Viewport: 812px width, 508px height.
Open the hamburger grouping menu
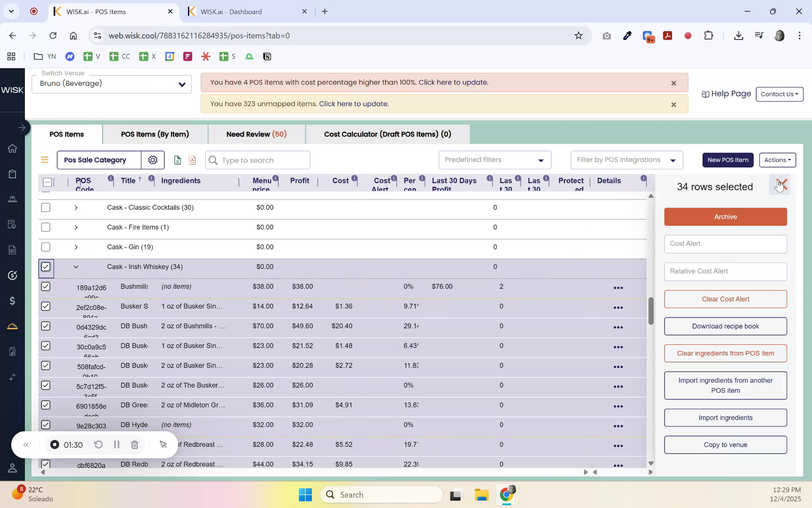point(45,159)
